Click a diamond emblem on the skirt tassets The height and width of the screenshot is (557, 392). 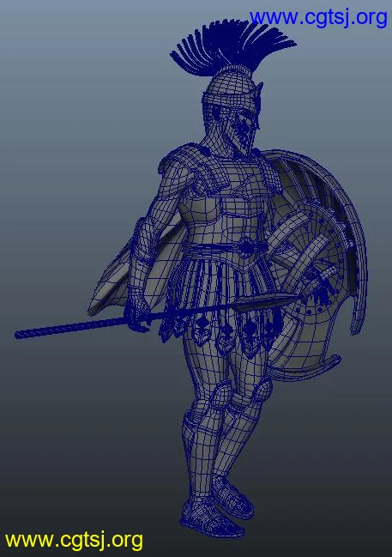point(202,325)
